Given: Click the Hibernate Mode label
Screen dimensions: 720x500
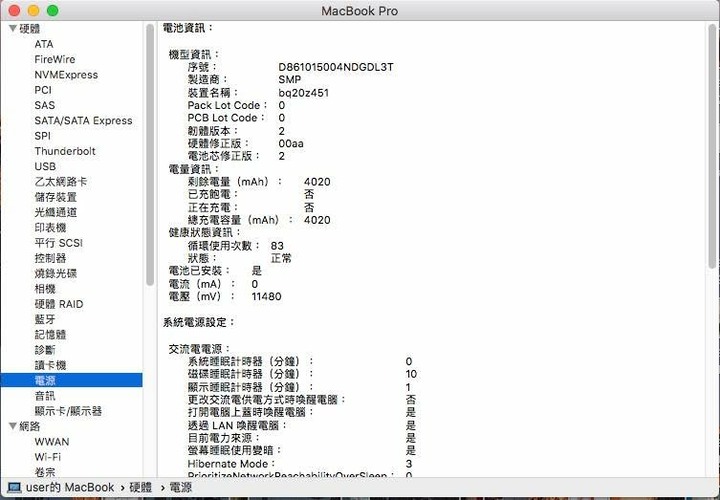Looking at the screenshot, I should [x=231, y=464].
